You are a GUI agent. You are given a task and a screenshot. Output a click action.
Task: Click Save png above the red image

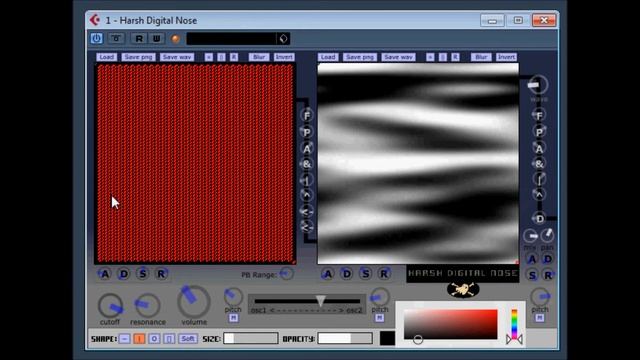[x=138, y=57]
